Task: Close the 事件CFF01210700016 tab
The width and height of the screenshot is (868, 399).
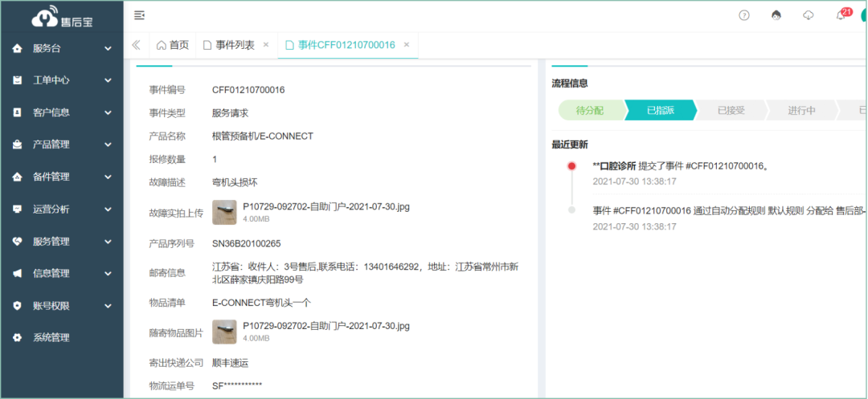Action: click(407, 45)
